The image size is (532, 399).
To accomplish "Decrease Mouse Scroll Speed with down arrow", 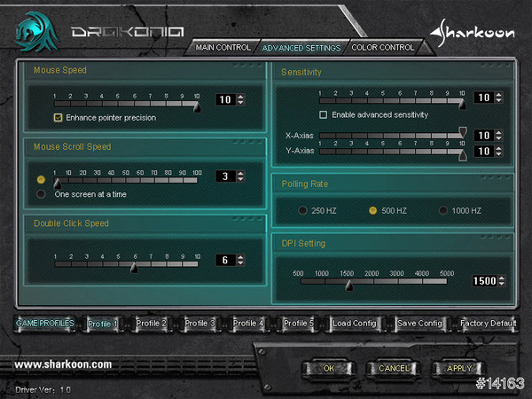I will (x=240, y=179).
